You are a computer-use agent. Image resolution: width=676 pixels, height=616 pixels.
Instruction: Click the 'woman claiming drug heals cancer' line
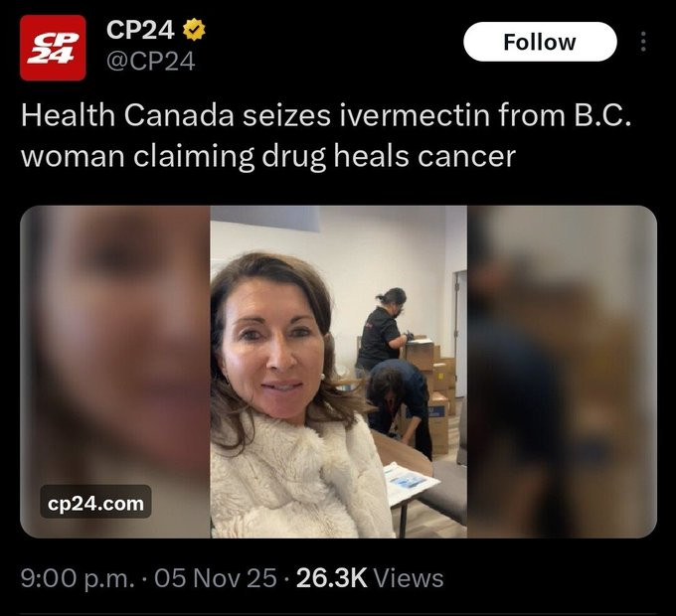click(268, 156)
